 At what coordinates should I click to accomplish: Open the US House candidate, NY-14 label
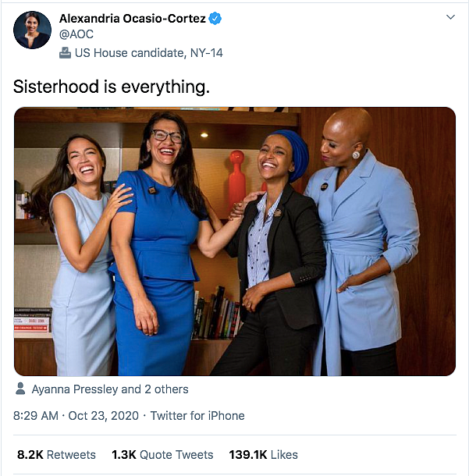149,53
